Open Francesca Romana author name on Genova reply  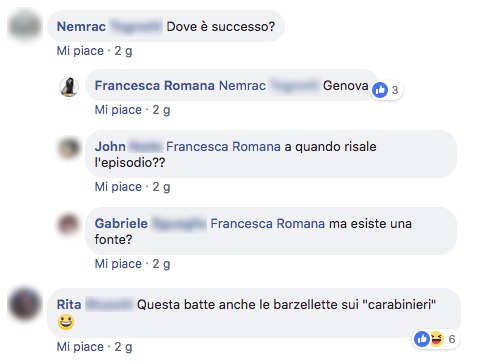[154, 86]
